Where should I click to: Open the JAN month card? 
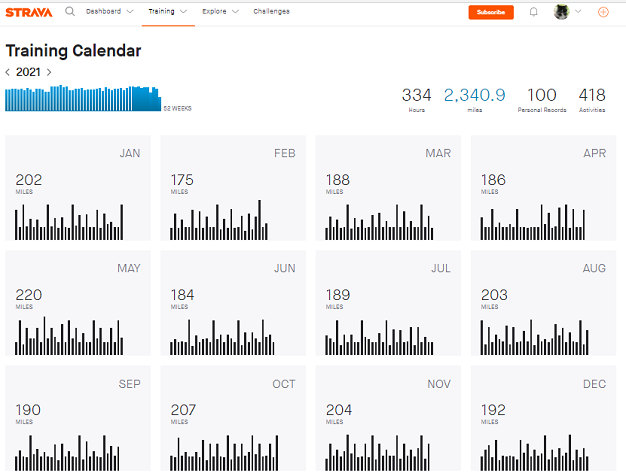pyautogui.click(x=78, y=189)
